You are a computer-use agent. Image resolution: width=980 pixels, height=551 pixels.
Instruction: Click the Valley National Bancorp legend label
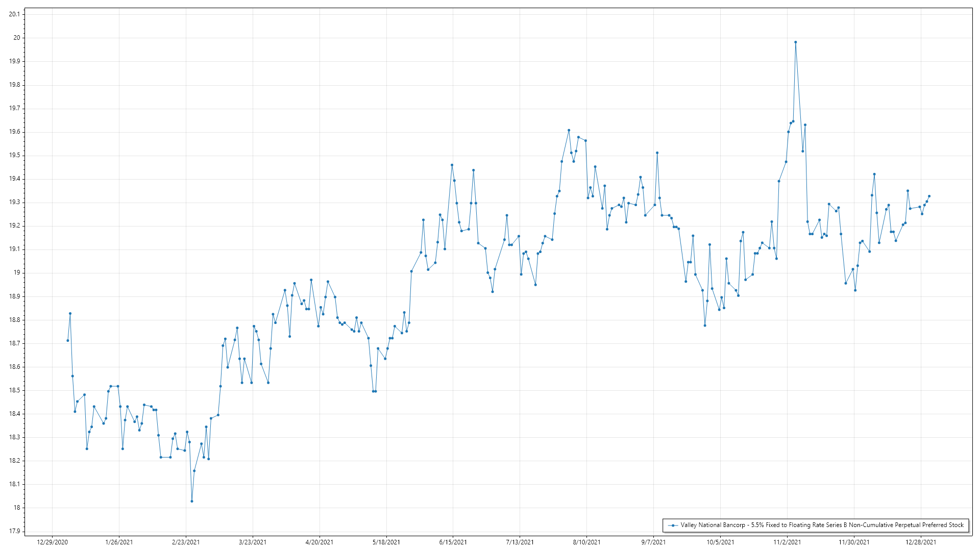(822, 525)
